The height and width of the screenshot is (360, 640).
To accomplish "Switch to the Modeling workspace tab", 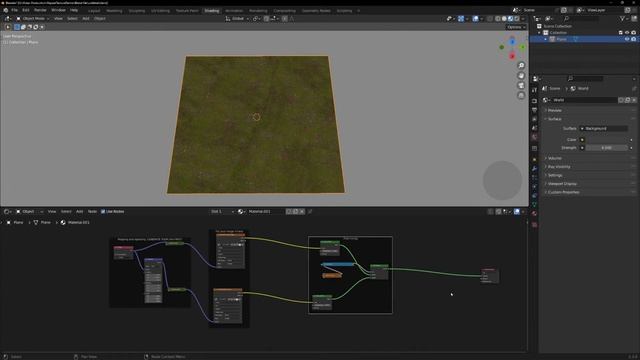I will point(114,11).
